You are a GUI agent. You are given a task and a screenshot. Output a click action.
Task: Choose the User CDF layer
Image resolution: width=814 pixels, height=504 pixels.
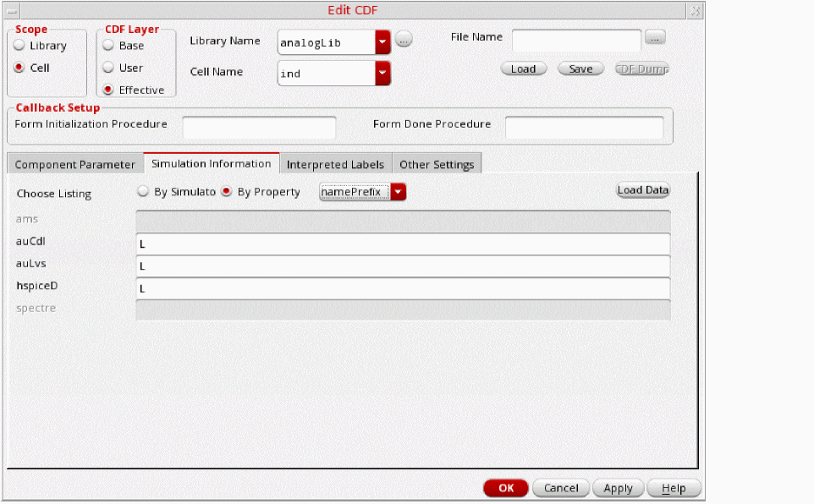108,68
